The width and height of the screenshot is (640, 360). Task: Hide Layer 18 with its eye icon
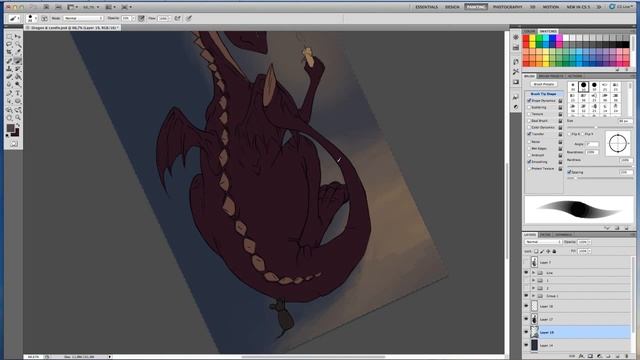coord(526,306)
